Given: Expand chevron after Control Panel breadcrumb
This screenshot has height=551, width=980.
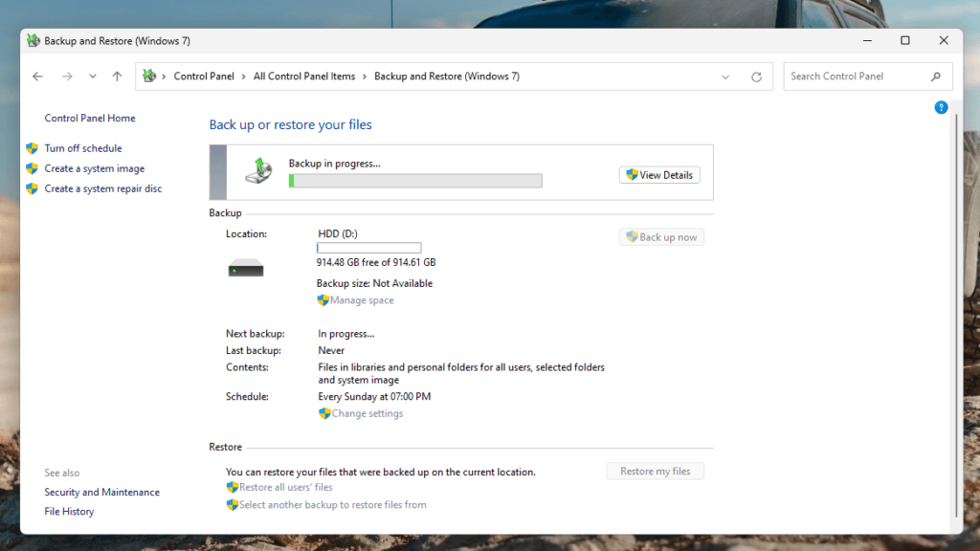Looking at the screenshot, I should 244,77.
